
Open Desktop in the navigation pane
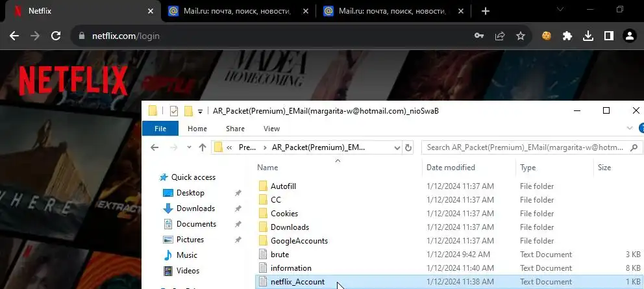click(190, 193)
